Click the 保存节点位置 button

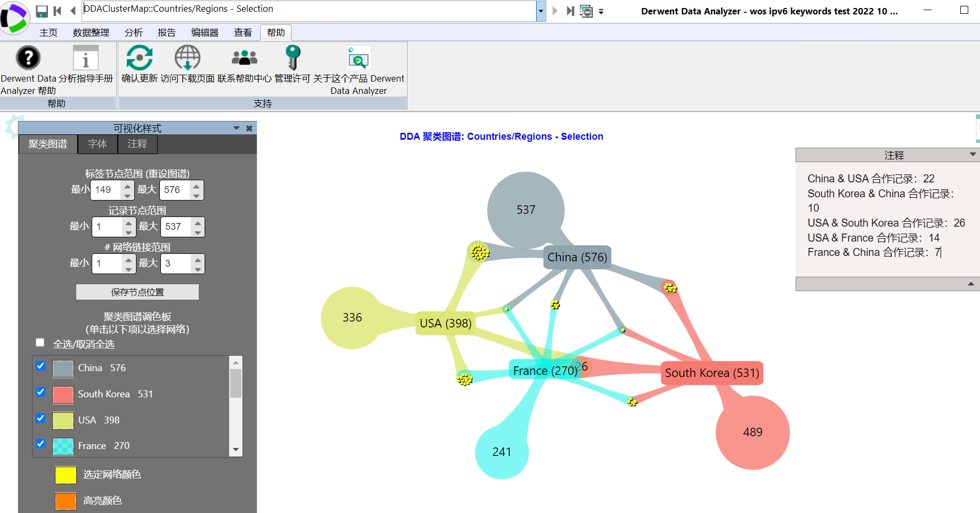click(137, 292)
